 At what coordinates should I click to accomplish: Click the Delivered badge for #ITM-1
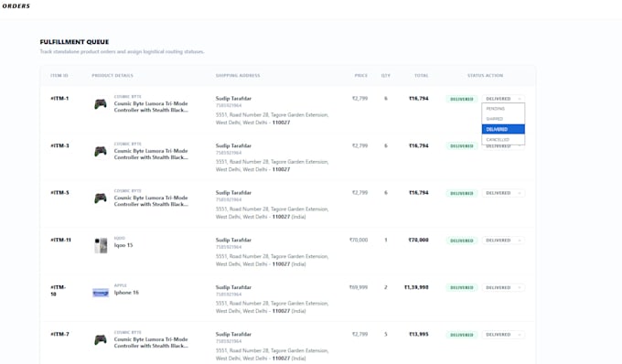coord(462,99)
